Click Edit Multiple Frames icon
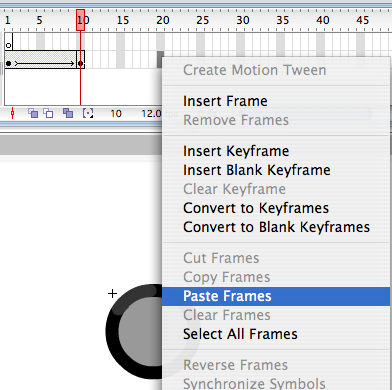This screenshot has width=392, height=390. tap(68, 113)
